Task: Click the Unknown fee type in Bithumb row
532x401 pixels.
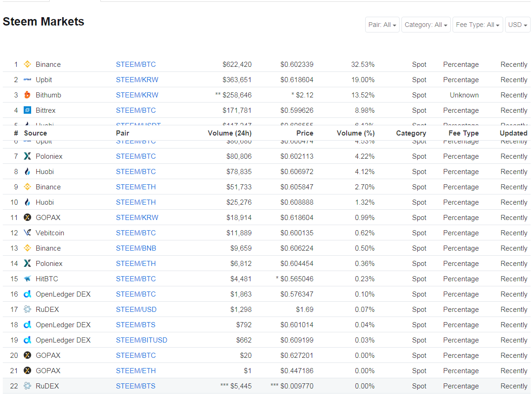Action: [x=464, y=95]
